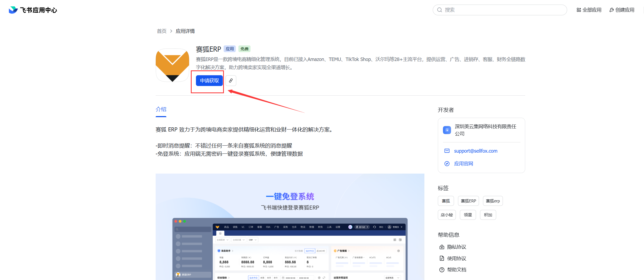Click the 创建应用 wrench icon
644x280 pixels.
point(611,10)
